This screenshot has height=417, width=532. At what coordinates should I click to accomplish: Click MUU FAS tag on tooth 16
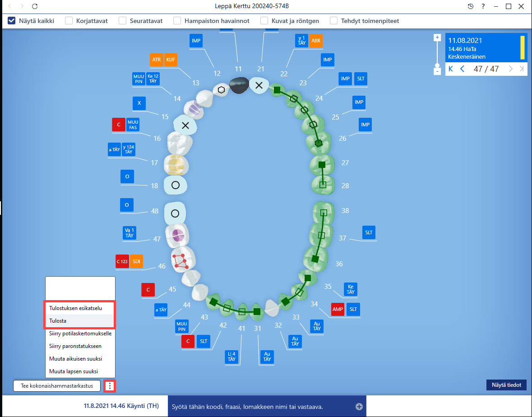133,125
